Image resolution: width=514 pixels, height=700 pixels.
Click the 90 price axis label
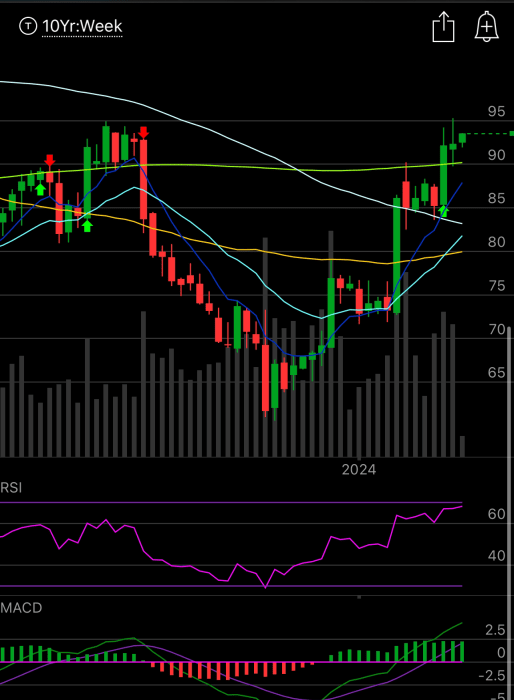[x=496, y=155]
